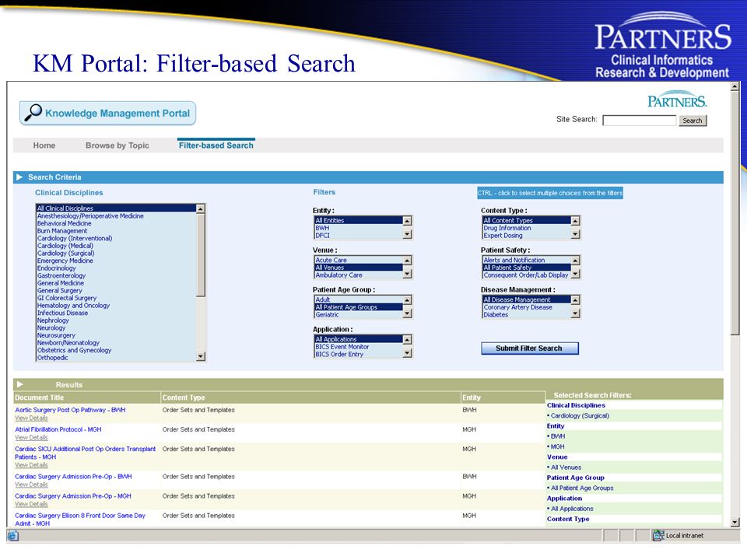Open the Home tab
The width and height of the screenshot is (747, 560).
(44, 145)
